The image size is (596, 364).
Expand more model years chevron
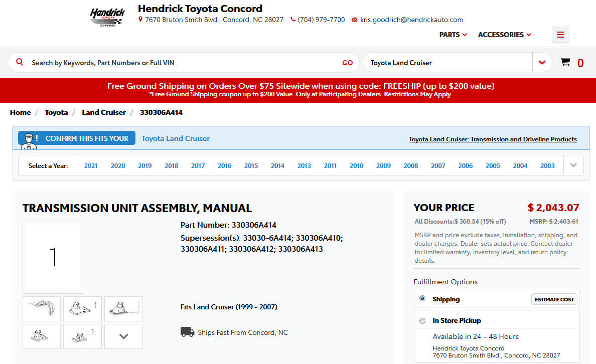pos(573,165)
